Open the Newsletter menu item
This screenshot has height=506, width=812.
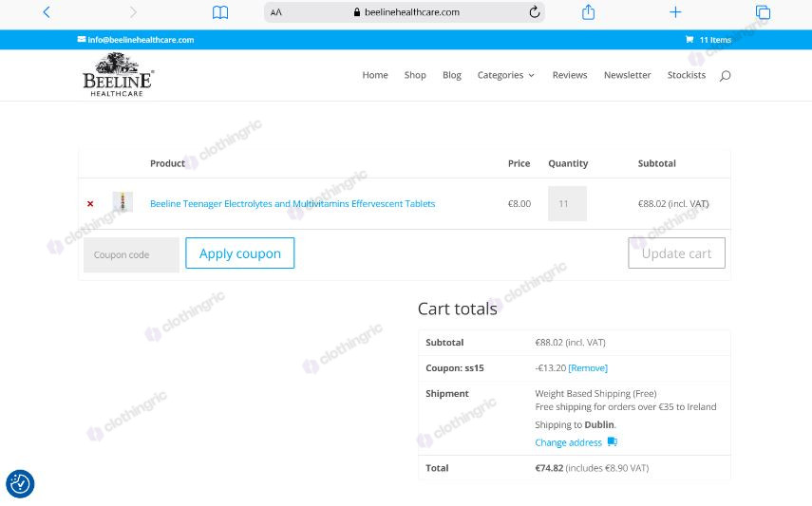click(627, 75)
